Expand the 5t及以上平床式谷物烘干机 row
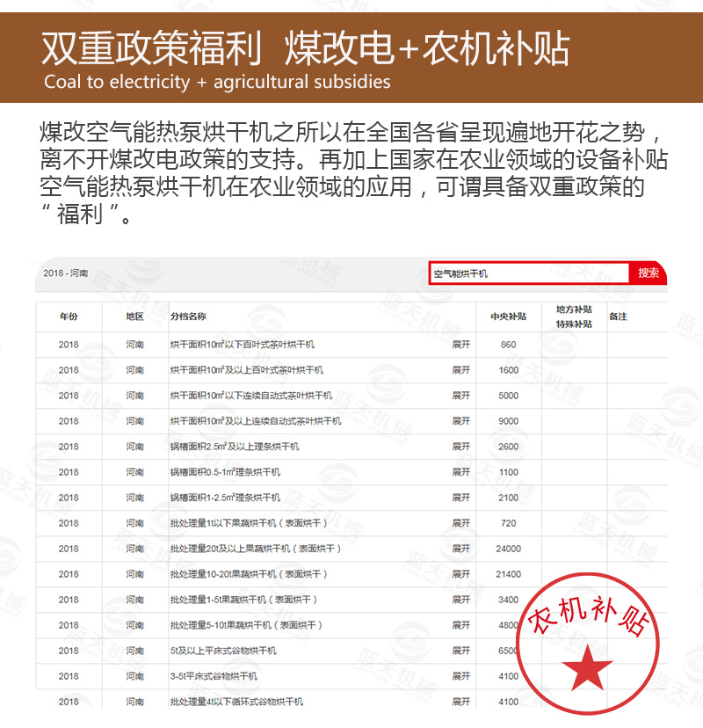 point(460,652)
